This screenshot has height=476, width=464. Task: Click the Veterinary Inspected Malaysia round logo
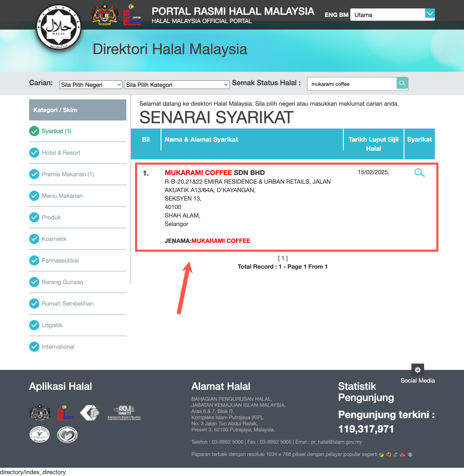coord(40,435)
